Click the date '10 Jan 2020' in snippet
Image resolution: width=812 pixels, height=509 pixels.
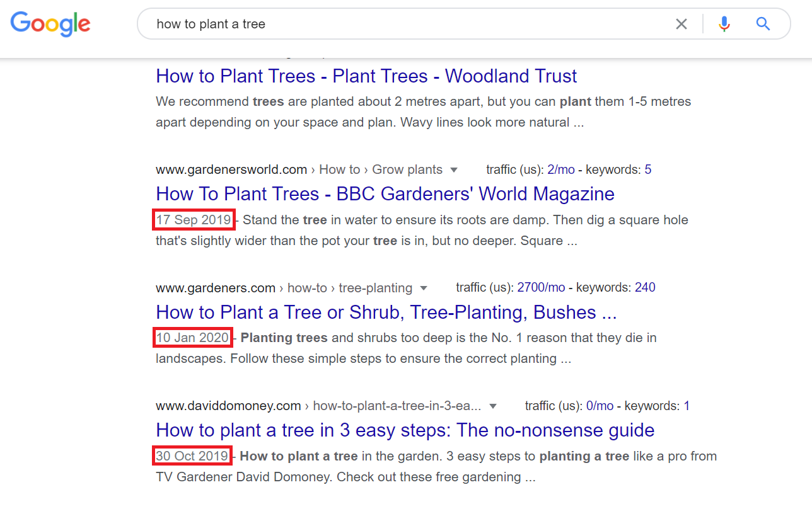[193, 338]
